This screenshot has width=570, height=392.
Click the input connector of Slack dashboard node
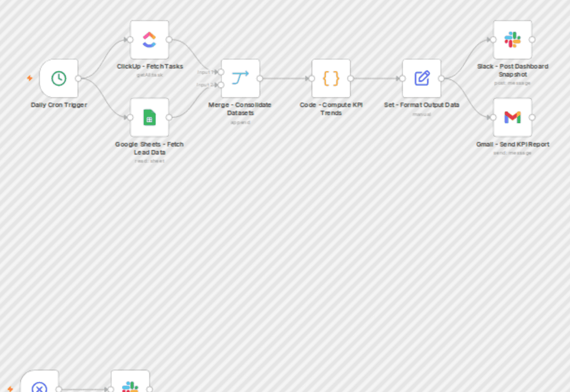click(493, 39)
